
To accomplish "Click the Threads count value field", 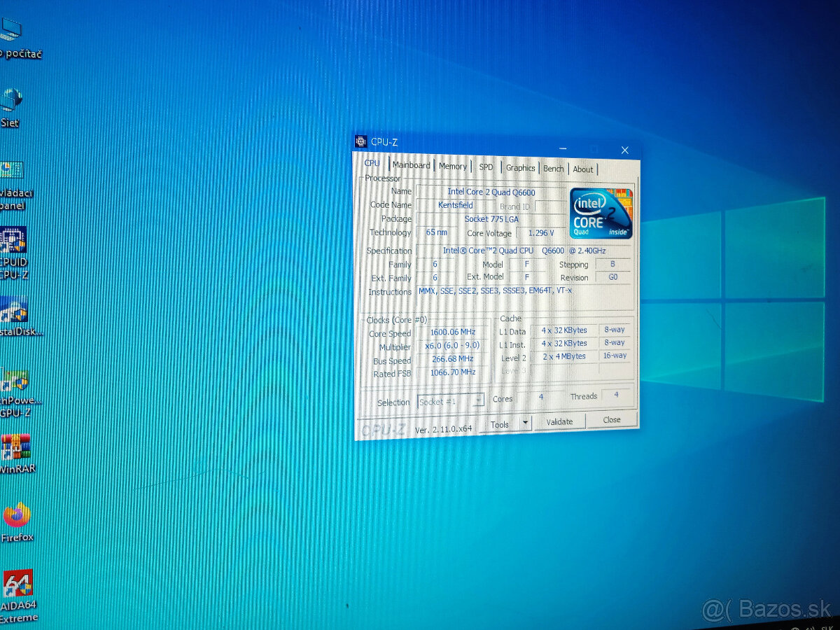I will (x=616, y=395).
